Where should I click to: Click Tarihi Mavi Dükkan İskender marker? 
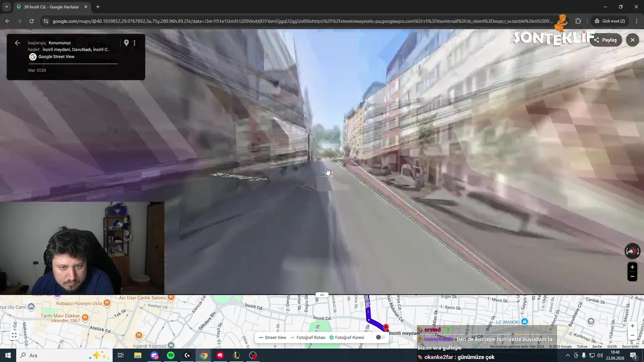pyautogui.click(x=85, y=317)
